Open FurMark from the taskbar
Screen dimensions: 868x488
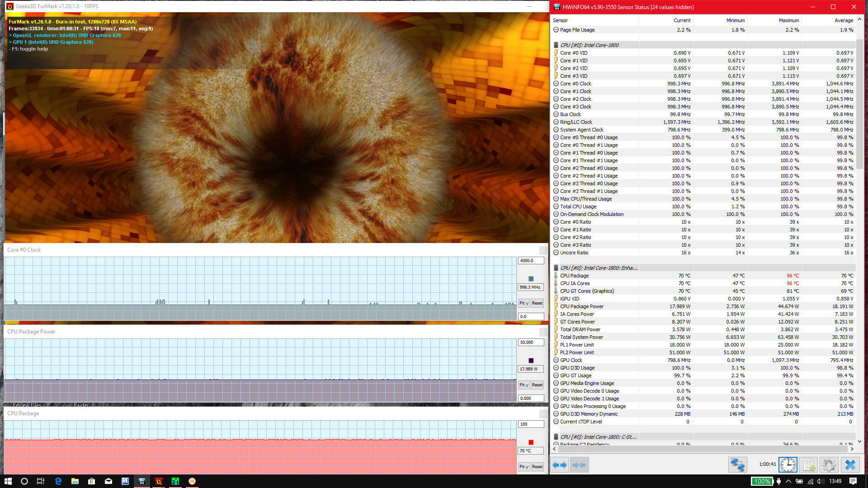click(159, 481)
